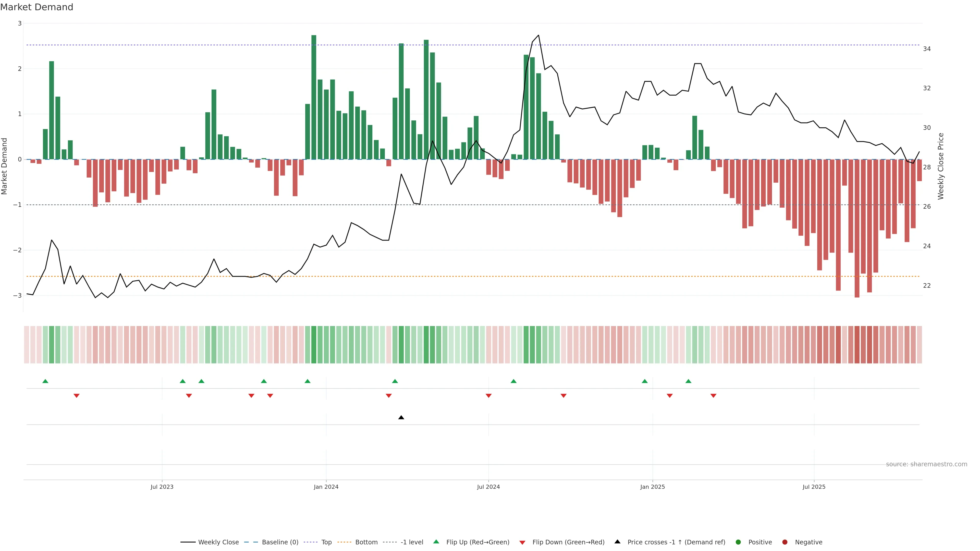Click Flip Up green triangle legend icon

tap(436, 542)
